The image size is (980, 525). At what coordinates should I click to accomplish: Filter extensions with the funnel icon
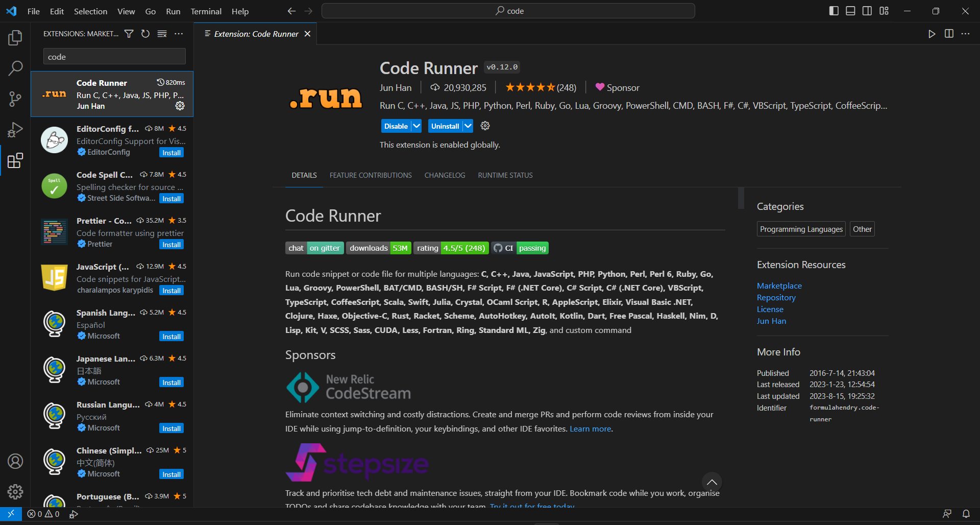(129, 34)
